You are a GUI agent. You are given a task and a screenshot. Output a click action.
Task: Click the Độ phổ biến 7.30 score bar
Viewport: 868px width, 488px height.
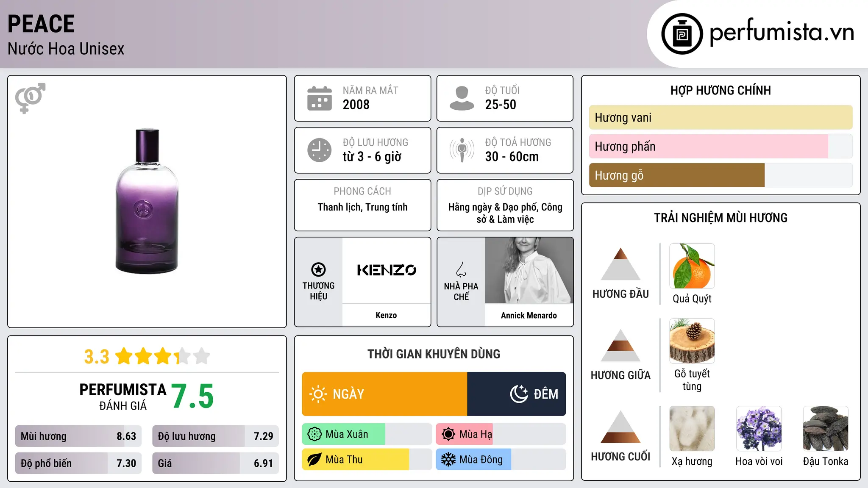click(x=78, y=463)
